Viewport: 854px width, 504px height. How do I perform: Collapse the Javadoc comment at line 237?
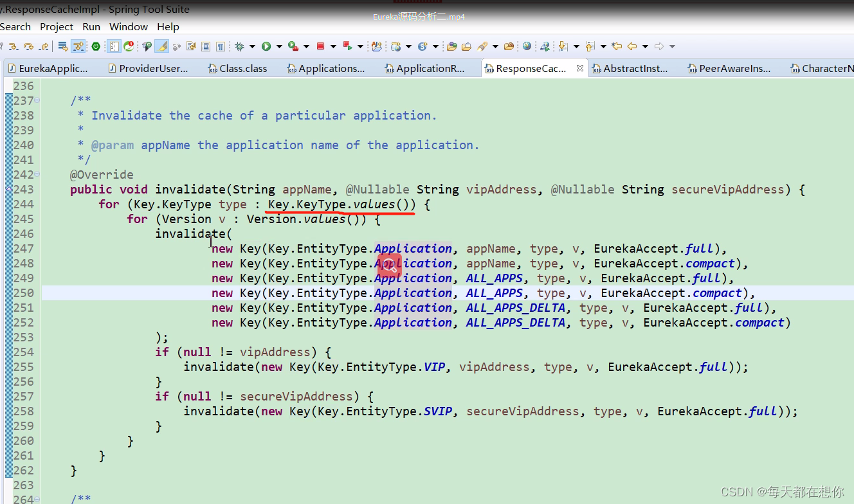37,100
